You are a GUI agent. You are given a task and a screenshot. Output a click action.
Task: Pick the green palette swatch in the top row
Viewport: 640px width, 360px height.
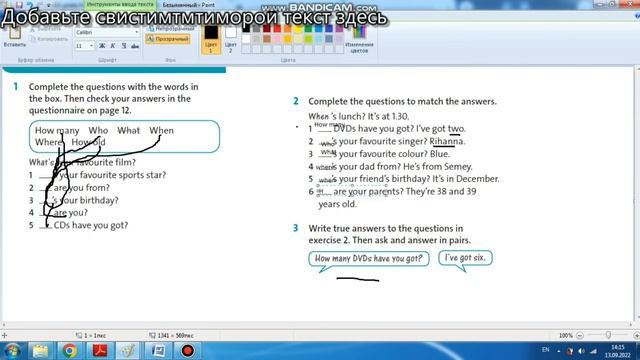tap(309, 29)
